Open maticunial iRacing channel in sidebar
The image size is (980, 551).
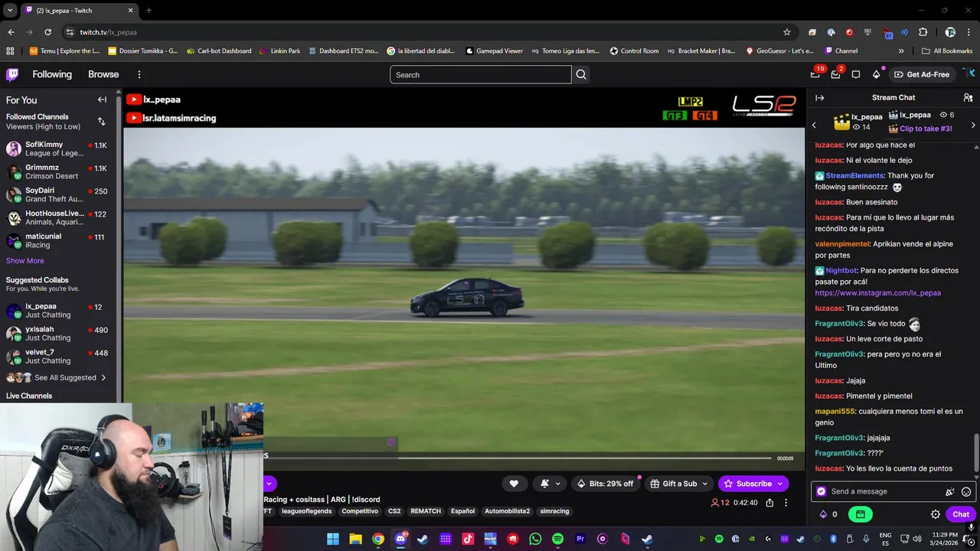pyautogui.click(x=59, y=241)
